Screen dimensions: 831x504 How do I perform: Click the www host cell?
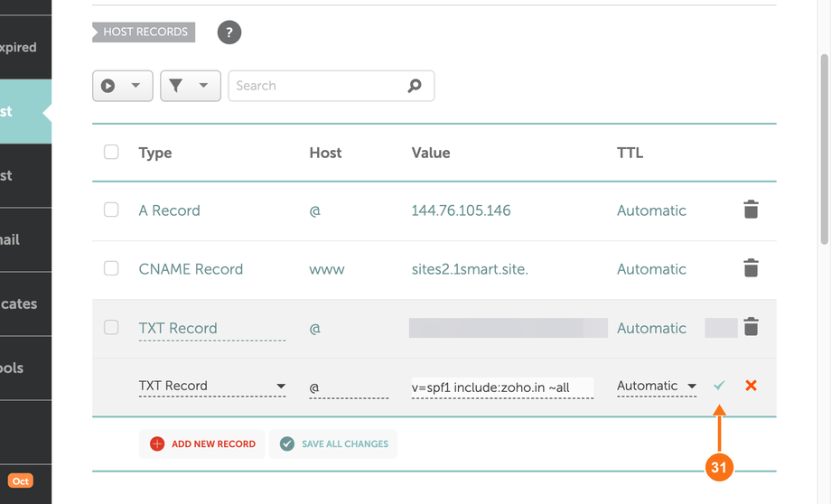pos(327,270)
